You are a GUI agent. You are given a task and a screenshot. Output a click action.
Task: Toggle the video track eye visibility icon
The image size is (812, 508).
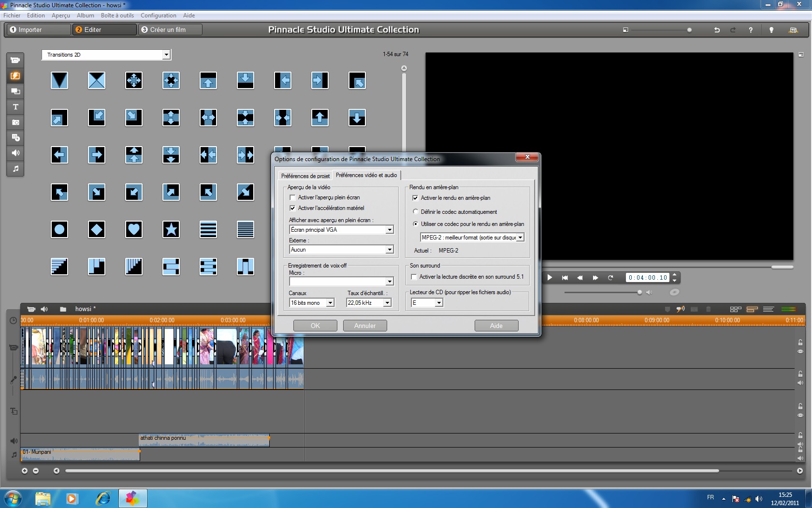pyautogui.click(x=800, y=351)
